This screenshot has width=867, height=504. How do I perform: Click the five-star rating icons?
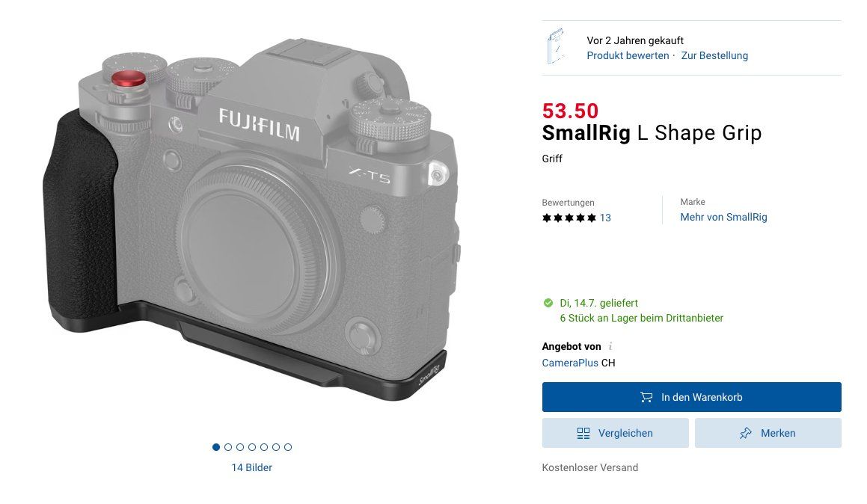coord(569,218)
